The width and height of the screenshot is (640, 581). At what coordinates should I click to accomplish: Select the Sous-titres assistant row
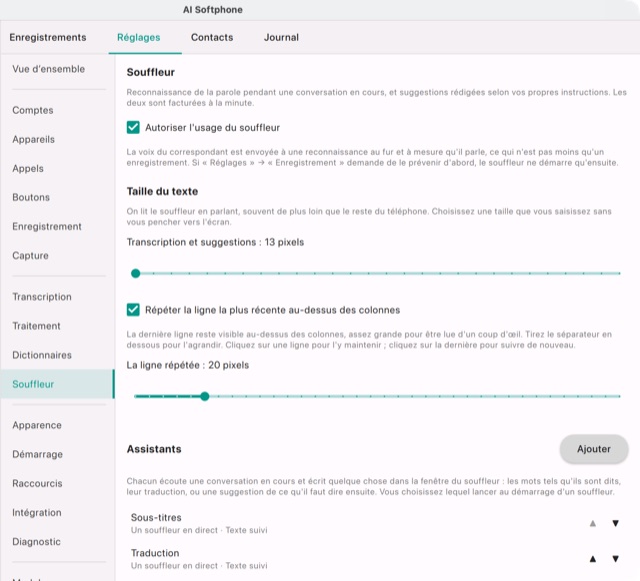[377, 523]
